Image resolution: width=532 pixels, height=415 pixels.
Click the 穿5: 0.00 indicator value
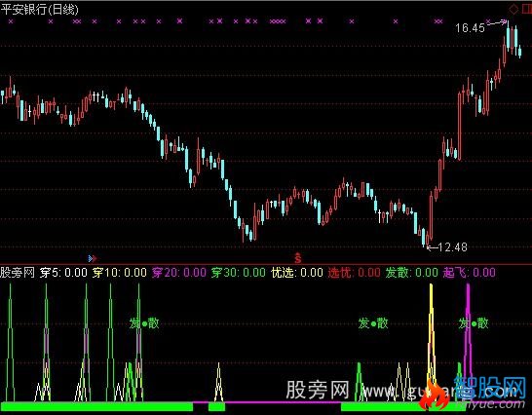[x=63, y=273]
